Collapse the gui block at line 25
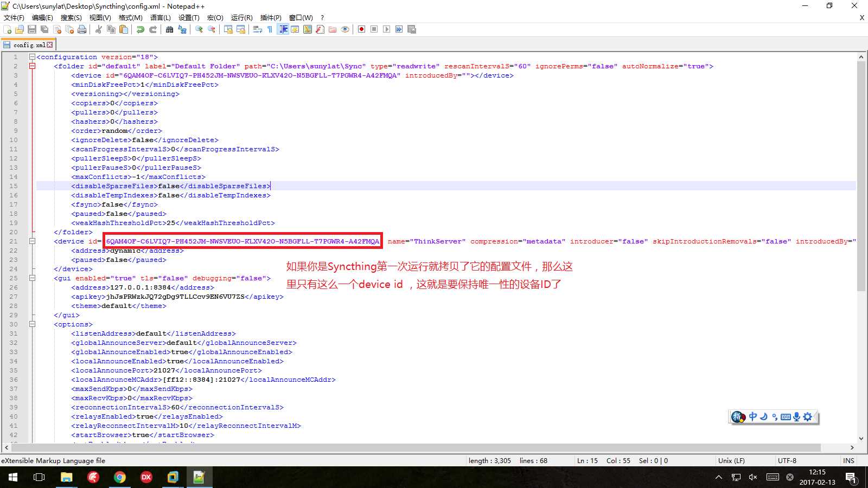868x488 pixels. pyautogui.click(x=32, y=278)
